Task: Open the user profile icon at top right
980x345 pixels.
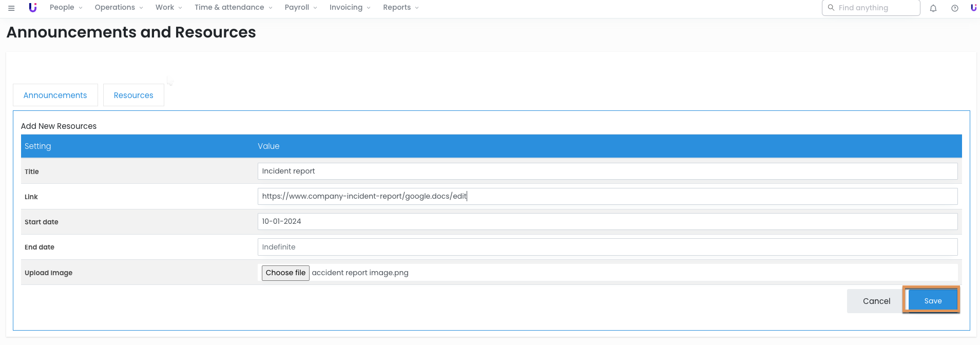Action: pos(973,8)
